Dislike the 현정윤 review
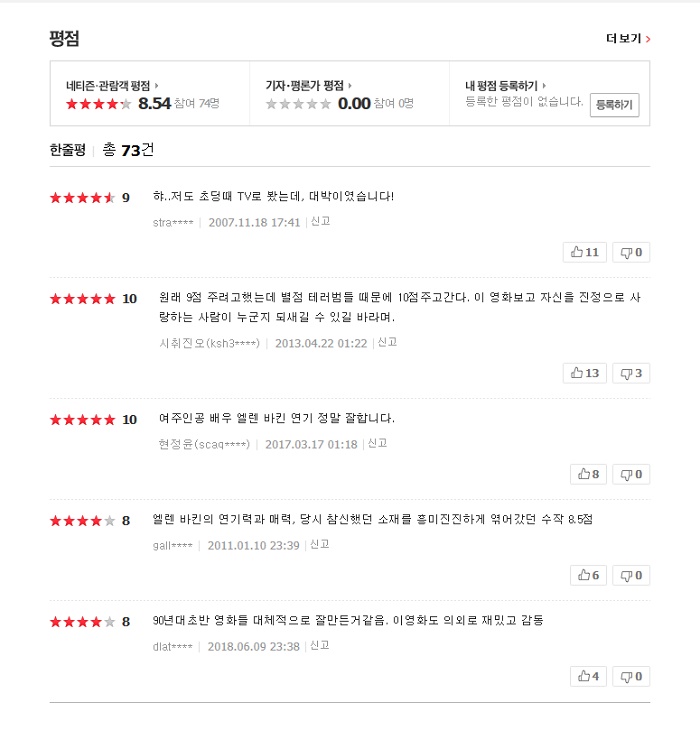The width and height of the screenshot is (700, 730). point(631,474)
